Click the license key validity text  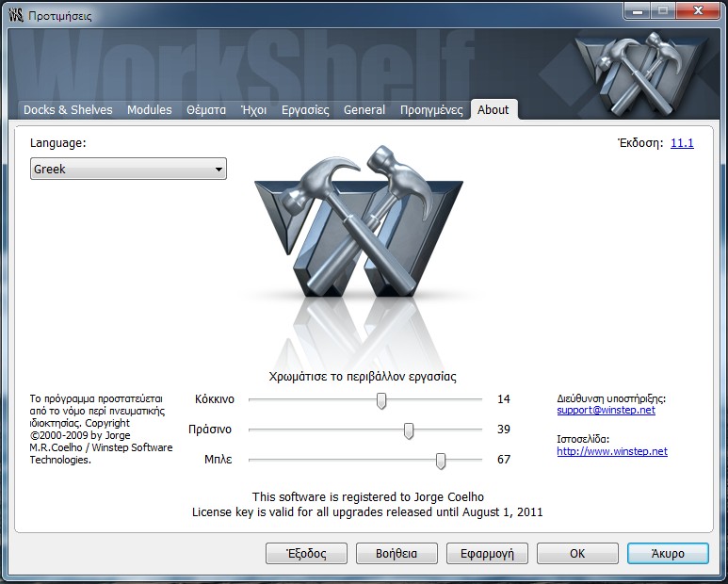point(367,512)
